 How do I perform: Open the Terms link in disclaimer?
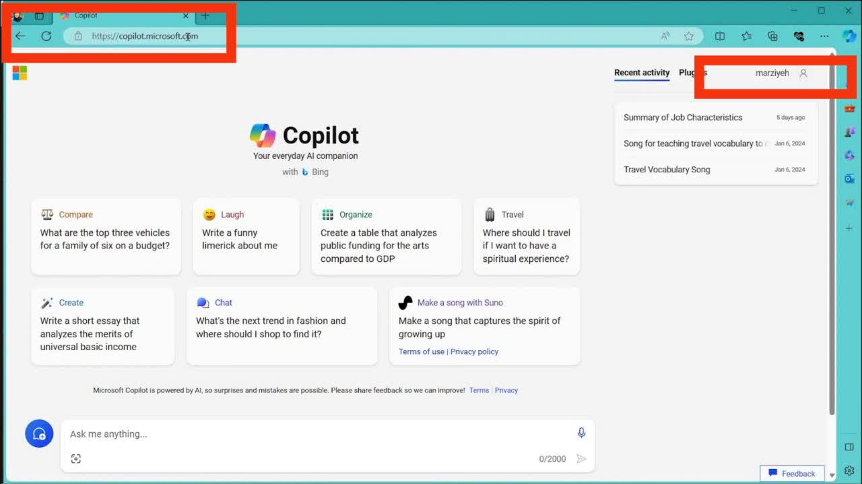[x=479, y=390]
